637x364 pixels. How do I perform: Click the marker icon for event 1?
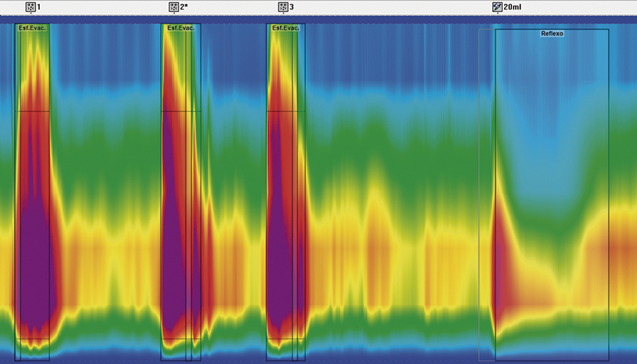[x=31, y=7]
